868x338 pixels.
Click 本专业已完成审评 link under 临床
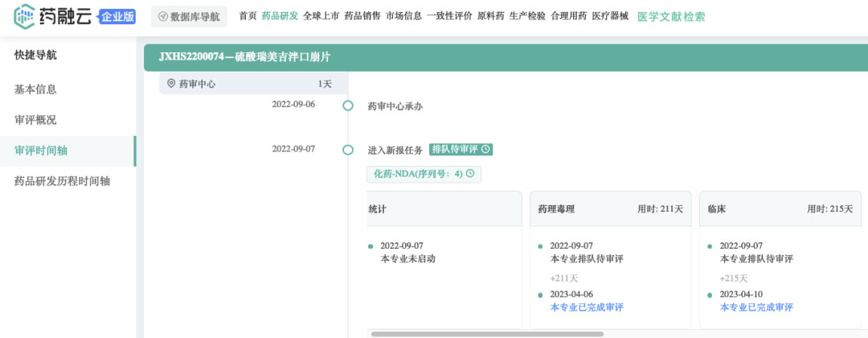[756, 307]
